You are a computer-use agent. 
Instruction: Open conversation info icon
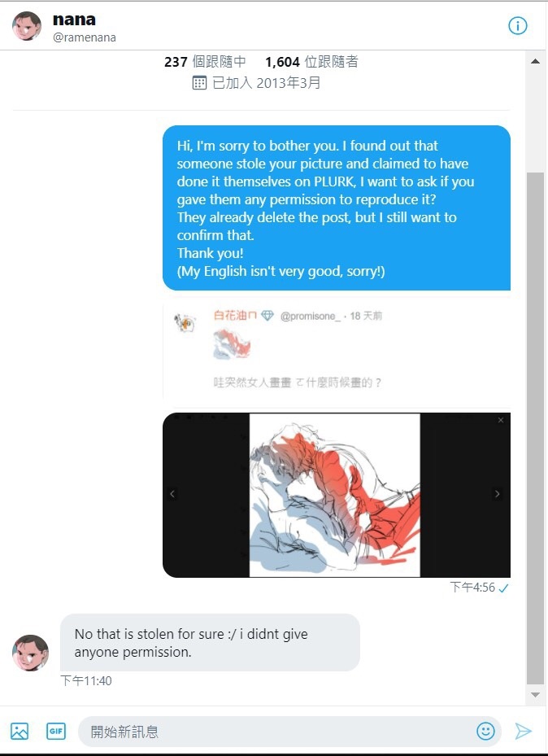pyautogui.click(x=518, y=25)
